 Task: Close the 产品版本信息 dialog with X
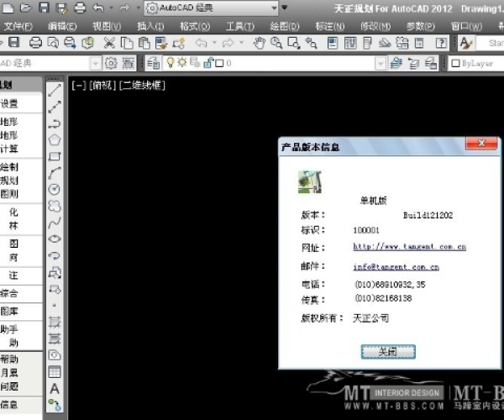click(x=481, y=144)
